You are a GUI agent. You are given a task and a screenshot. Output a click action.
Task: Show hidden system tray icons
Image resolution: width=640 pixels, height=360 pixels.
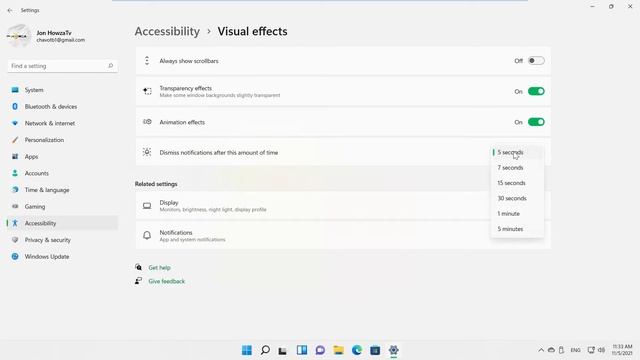[541, 350]
